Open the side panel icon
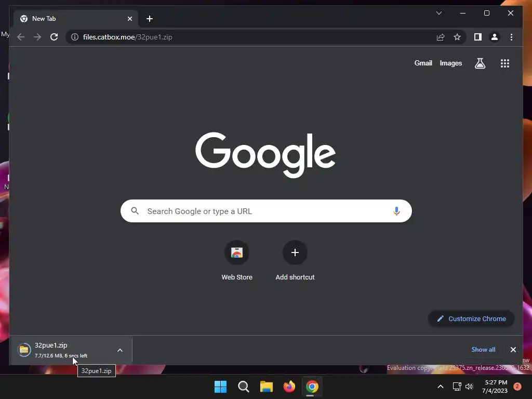This screenshot has width=532, height=399. 478,37
